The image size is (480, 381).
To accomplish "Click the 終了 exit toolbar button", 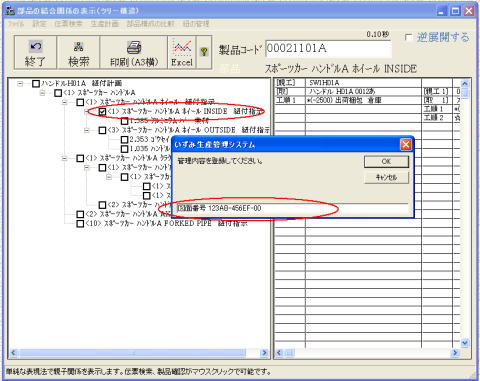I will coord(35,53).
